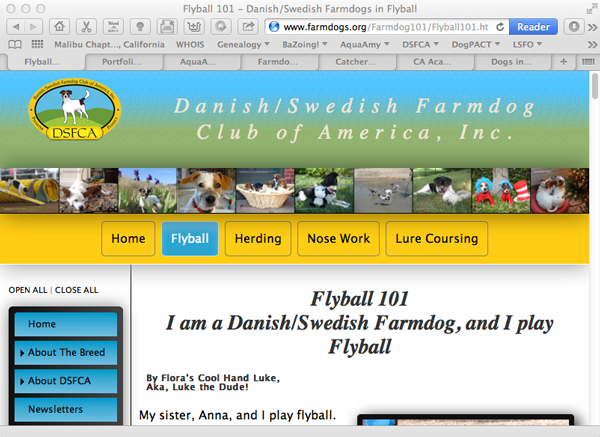Click the Share arrow icon in toolbar

(248, 26)
